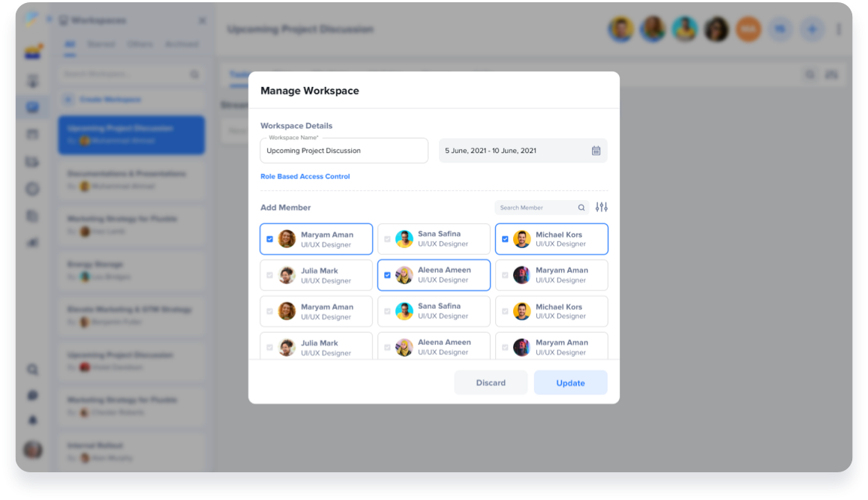Check the unchecked Aleena Ameen checkbox

click(x=388, y=348)
